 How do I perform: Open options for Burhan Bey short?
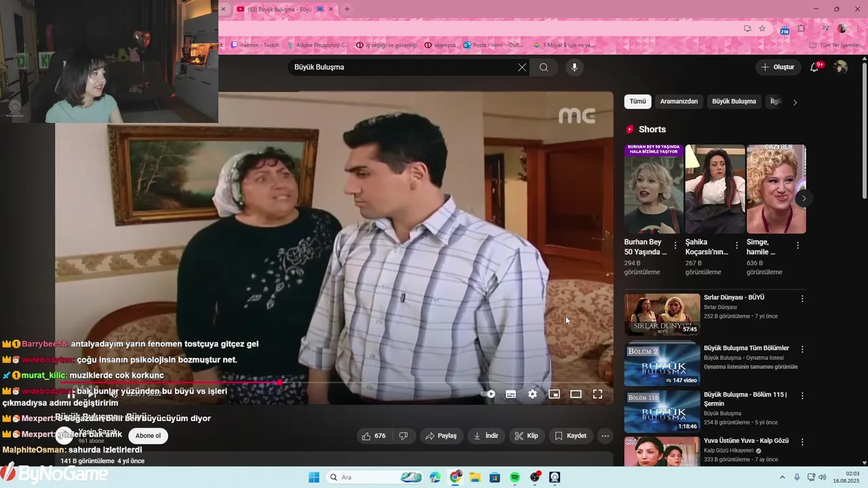tap(675, 245)
